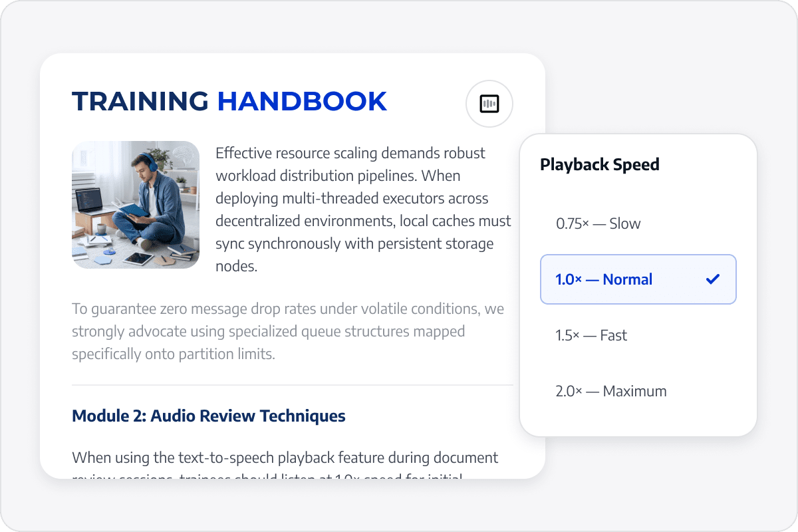Select 0.75× — Slow playback speed
Viewport: 798px width, 532px height.
pos(638,223)
